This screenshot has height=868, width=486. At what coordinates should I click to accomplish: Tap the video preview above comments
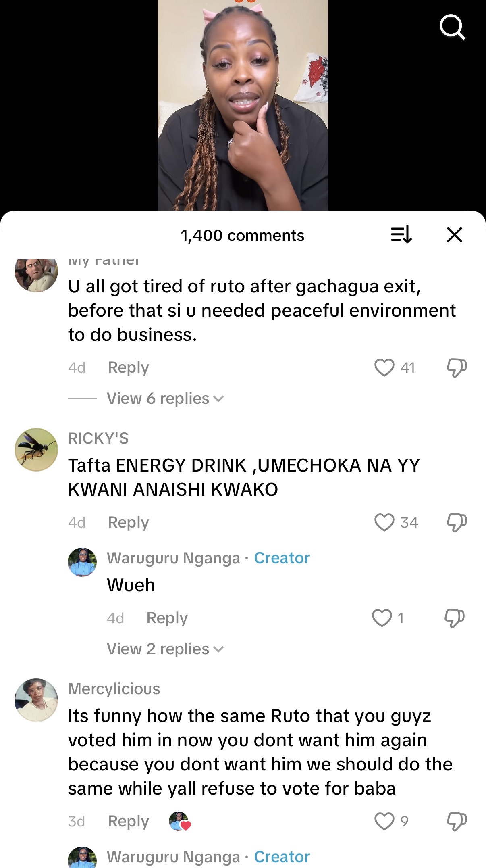[x=243, y=105]
